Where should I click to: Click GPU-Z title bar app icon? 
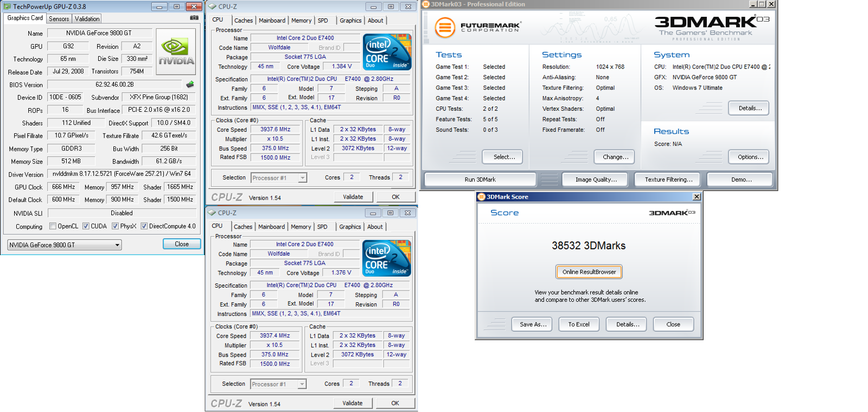7,7
